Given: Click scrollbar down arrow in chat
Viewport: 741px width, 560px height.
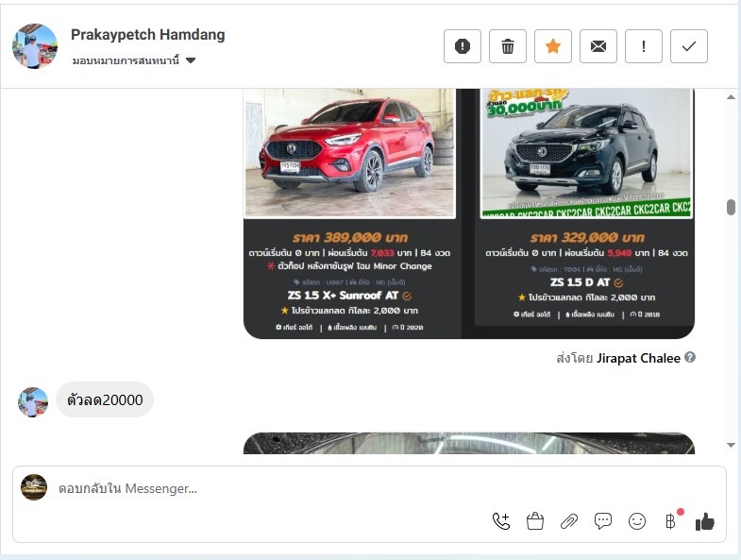Looking at the screenshot, I should 731,445.
